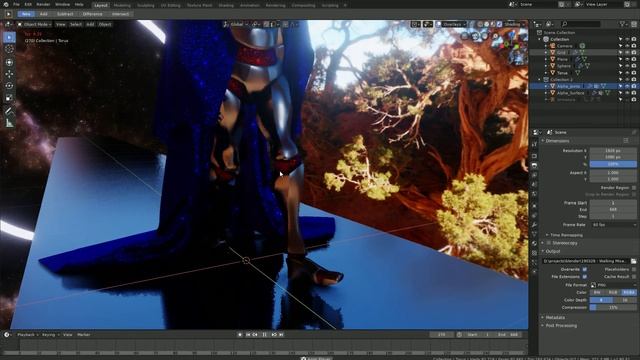Enable the Render Region checkbox
Viewport: 640px width, 360px height.
(634, 188)
